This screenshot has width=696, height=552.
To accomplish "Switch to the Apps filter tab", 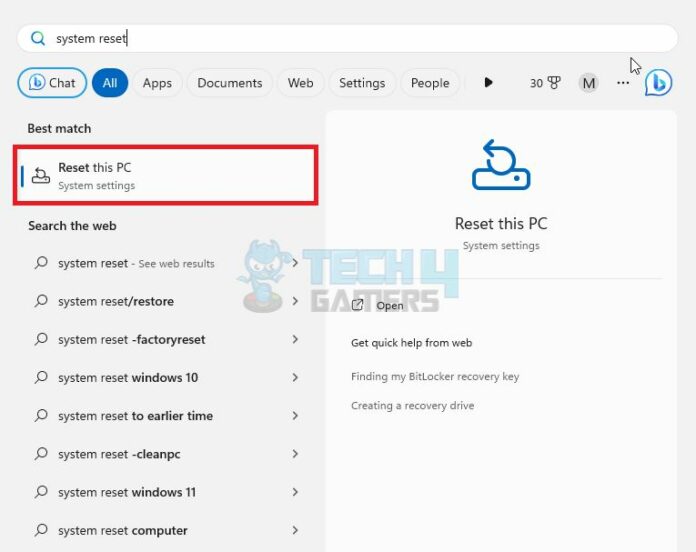I will click(157, 83).
